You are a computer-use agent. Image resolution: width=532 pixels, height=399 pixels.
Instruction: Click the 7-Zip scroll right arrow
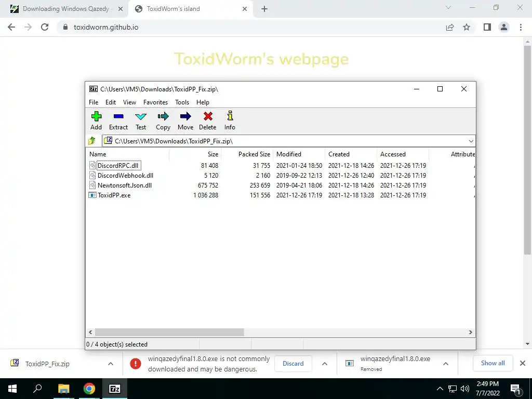click(471, 332)
